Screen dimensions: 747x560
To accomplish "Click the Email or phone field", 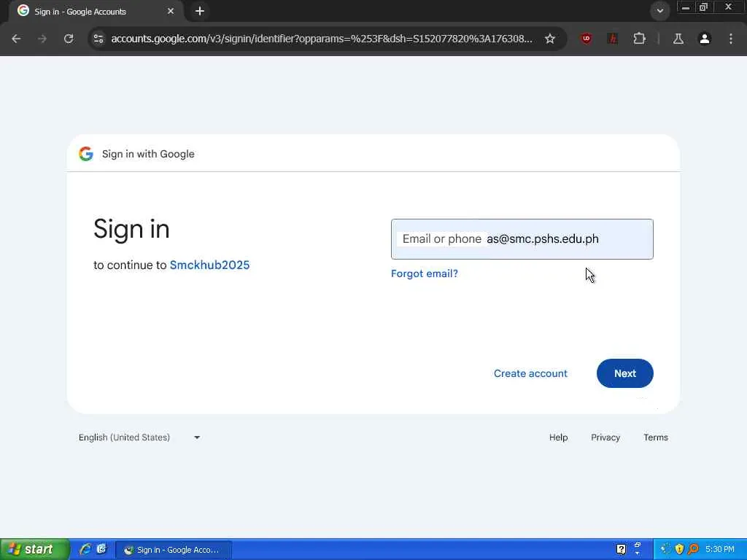I will click(x=522, y=239).
